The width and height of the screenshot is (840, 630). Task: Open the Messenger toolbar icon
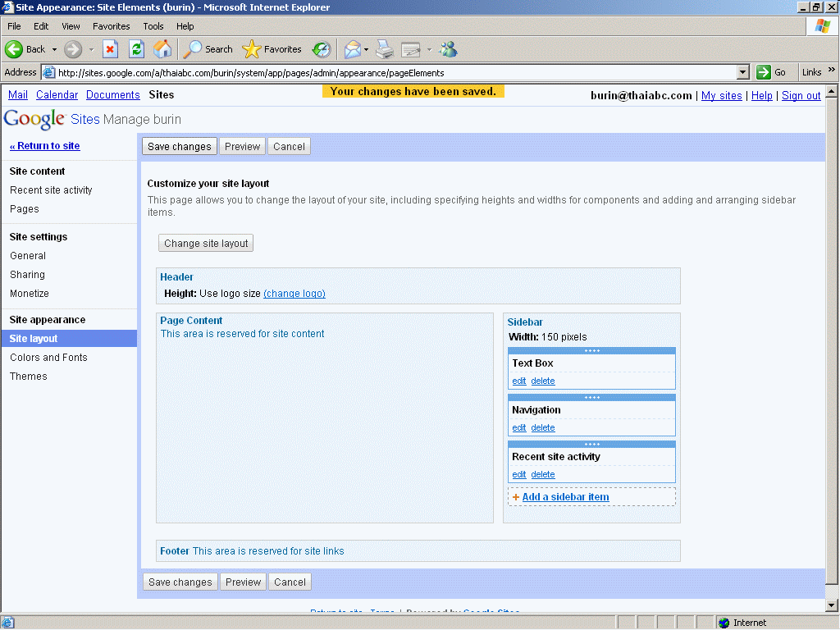click(448, 49)
